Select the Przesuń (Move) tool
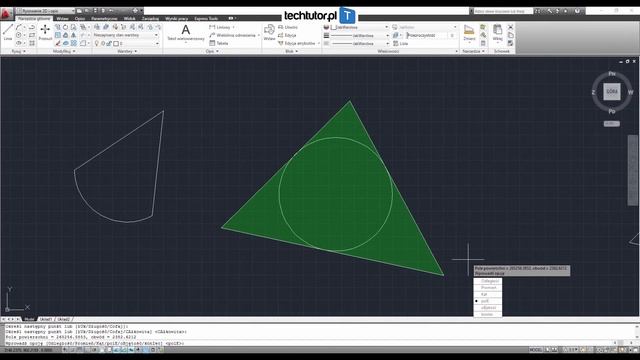The image size is (640, 360). click(x=45, y=32)
